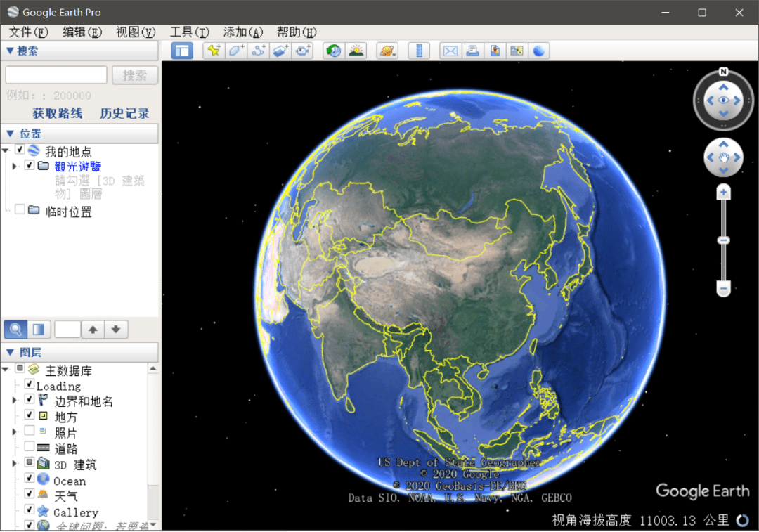Open the 视图(V) menu
The width and height of the screenshot is (759, 532).
136,32
